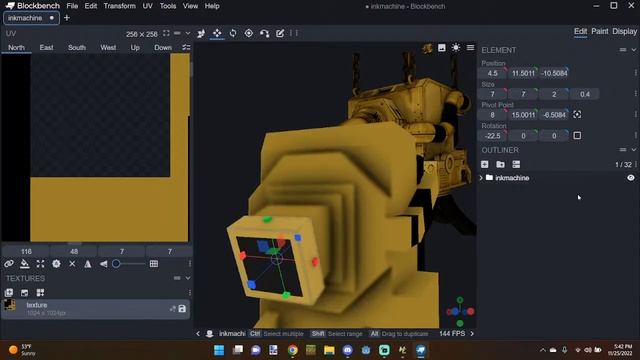Toggle viewport shading sun icon
The height and width of the screenshot is (360, 640).
(x=456, y=48)
